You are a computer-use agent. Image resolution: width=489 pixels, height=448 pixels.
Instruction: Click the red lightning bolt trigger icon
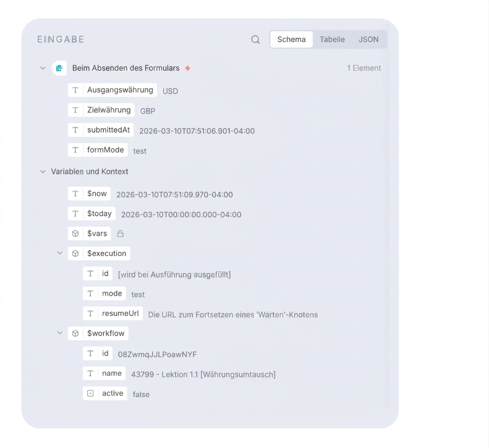(188, 68)
